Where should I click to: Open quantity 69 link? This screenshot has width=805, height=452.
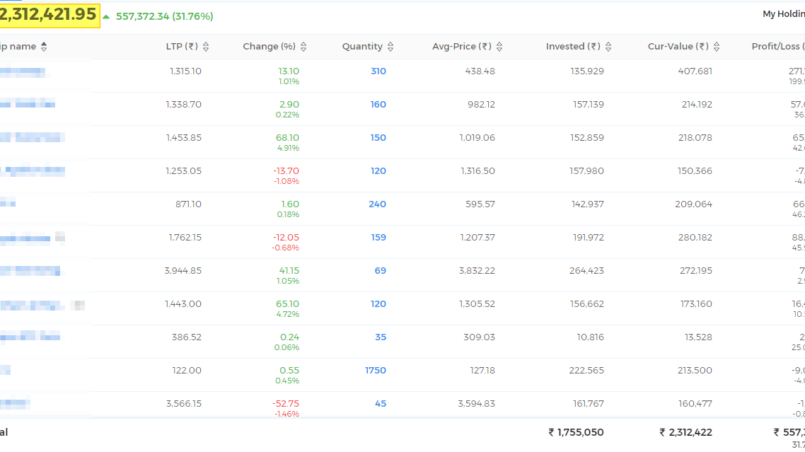(380, 271)
